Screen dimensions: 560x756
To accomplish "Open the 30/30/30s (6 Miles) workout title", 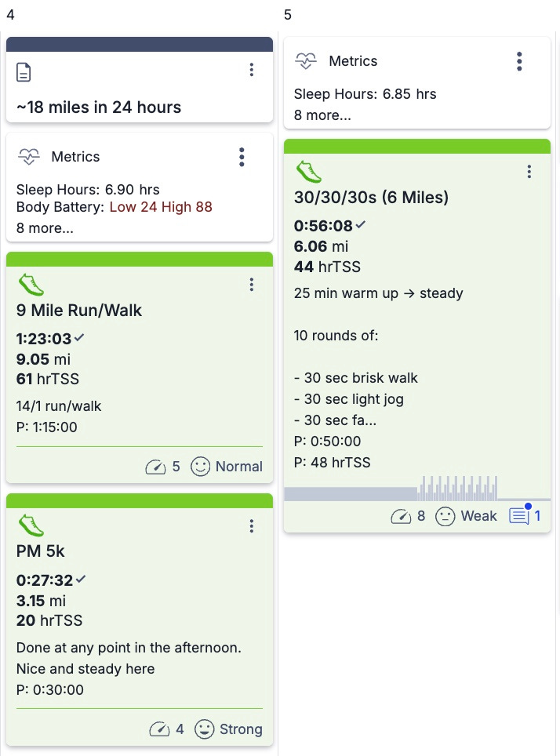I will tap(372, 197).
